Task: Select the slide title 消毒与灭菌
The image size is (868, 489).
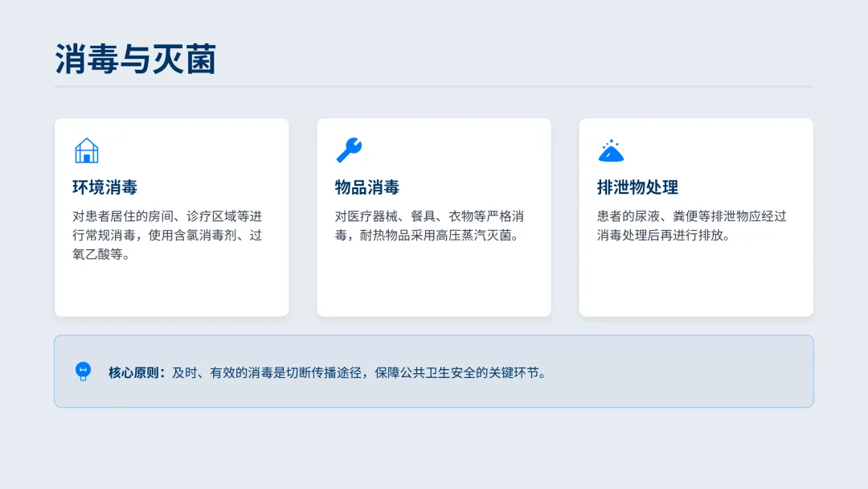Action: pyautogui.click(x=136, y=59)
